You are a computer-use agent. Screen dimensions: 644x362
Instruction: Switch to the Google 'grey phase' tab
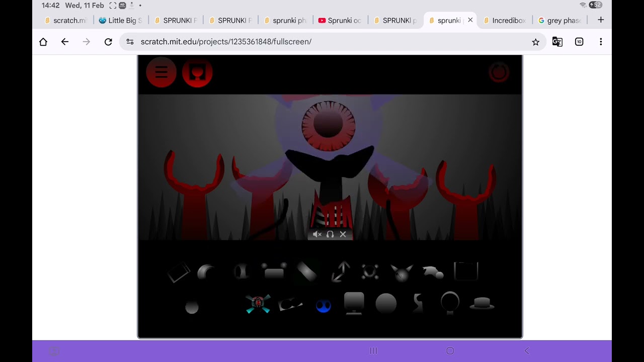559,20
